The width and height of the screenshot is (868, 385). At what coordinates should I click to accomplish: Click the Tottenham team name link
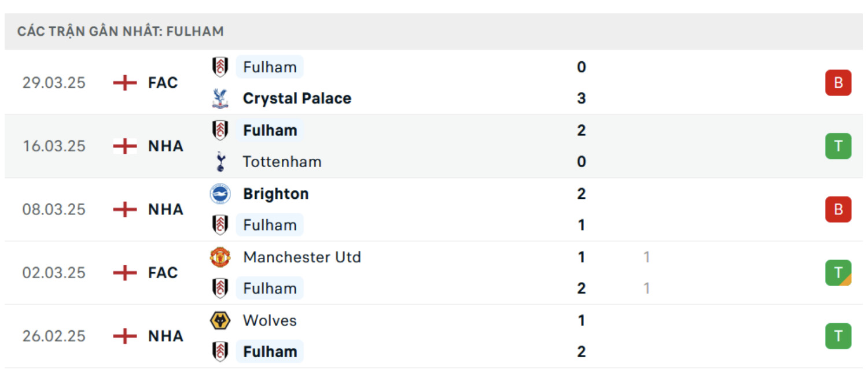click(282, 162)
